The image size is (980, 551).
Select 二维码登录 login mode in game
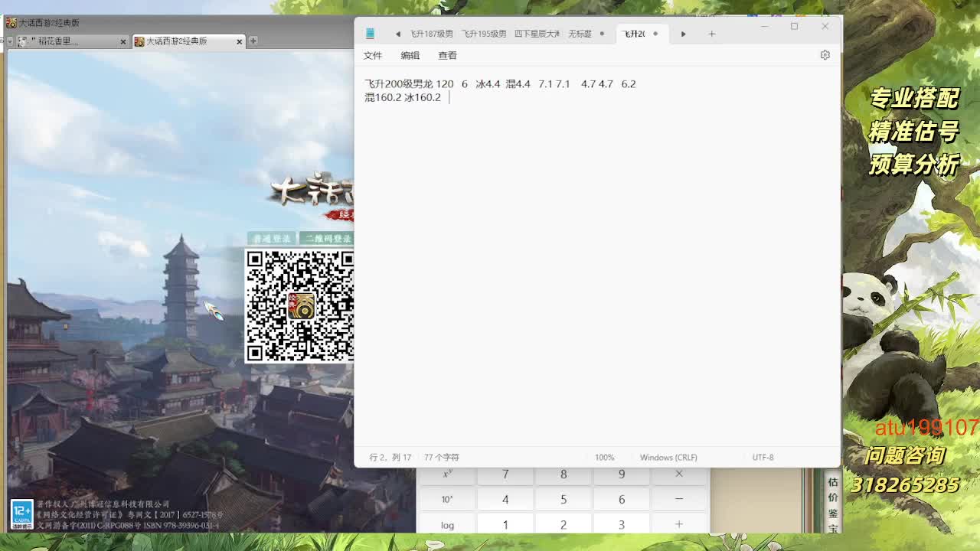326,238
